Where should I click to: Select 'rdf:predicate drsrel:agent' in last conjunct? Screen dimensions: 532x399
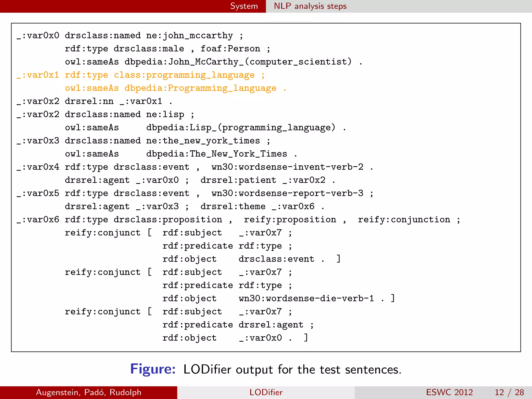pyautogui.click(x=233, y=325)
